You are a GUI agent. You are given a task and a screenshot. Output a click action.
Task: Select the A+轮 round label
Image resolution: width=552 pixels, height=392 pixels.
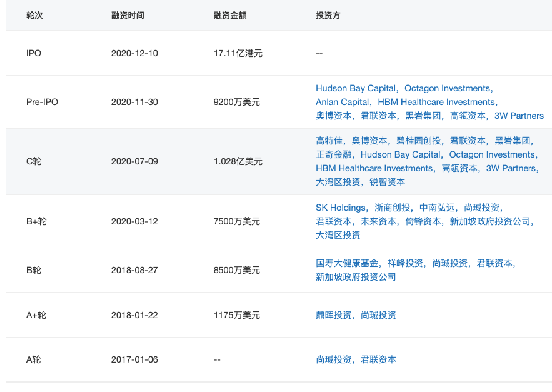36,315
